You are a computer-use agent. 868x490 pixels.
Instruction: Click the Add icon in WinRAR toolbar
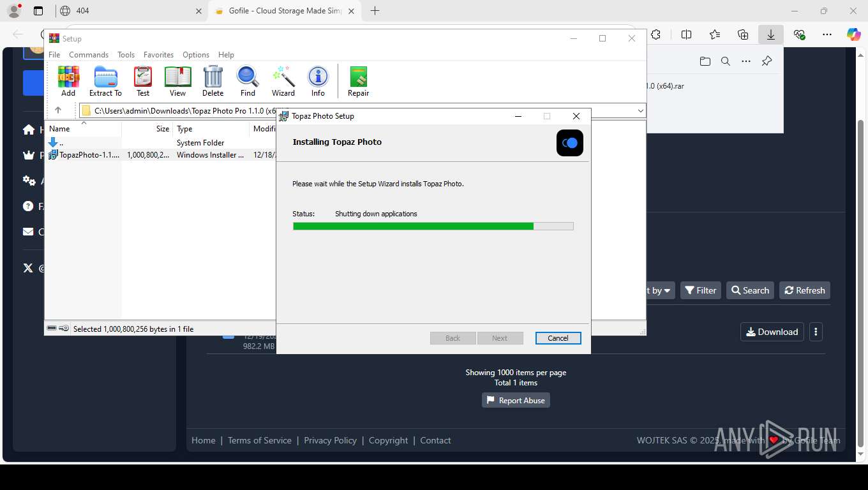[x=68, y=81]
